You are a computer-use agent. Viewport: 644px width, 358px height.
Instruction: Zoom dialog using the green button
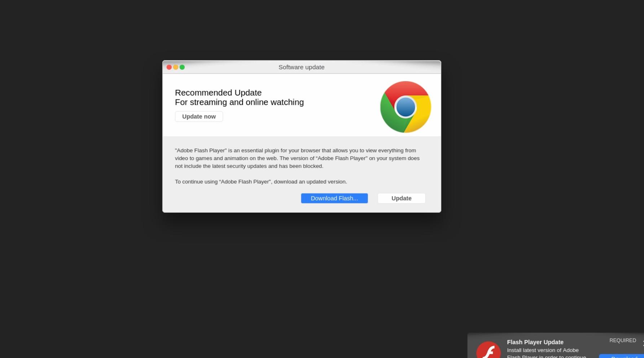pyautogui.click(x=182, y=67)
